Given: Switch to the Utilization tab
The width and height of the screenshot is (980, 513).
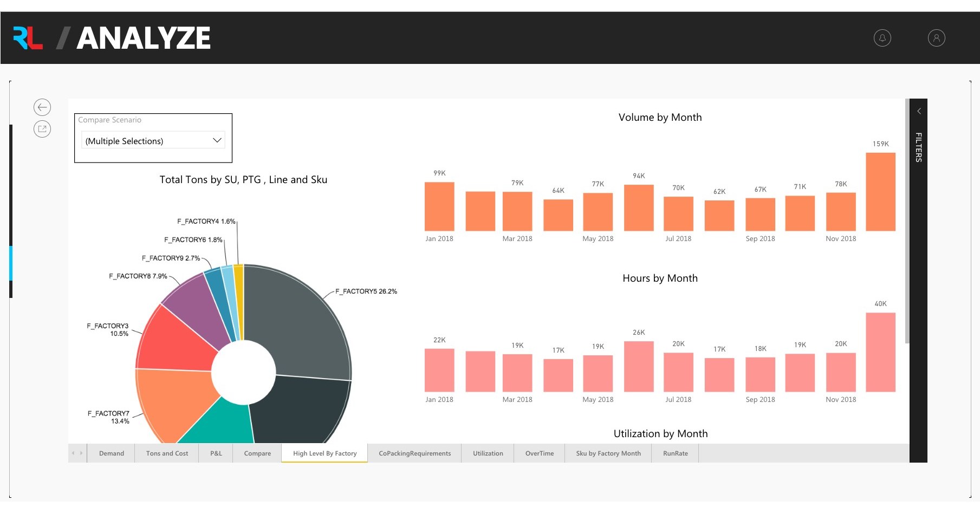Looking at the screenshot, I should coord(487,453).
